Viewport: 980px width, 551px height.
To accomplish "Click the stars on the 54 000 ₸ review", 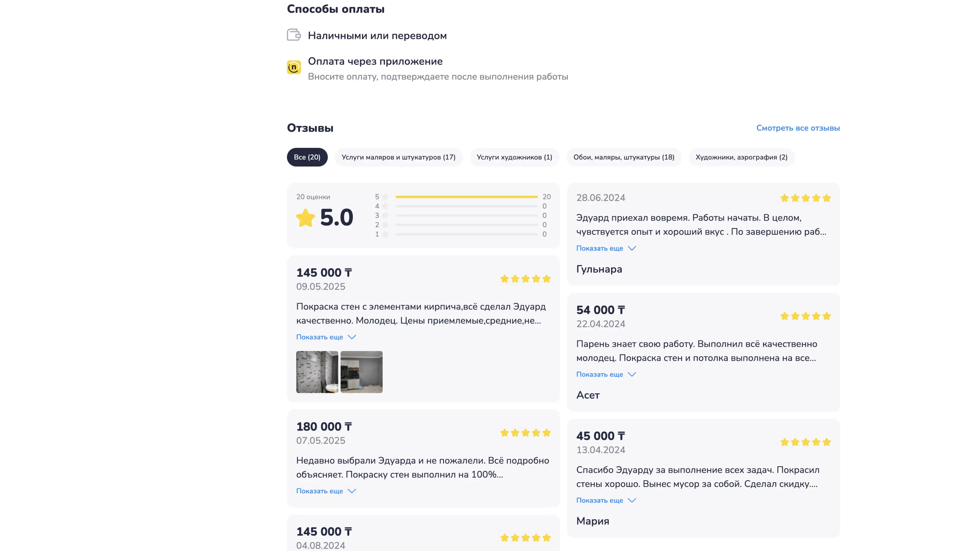I will (805, 316).
